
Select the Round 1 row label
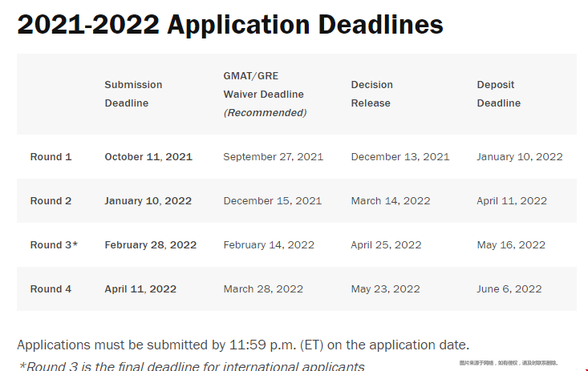51,156
